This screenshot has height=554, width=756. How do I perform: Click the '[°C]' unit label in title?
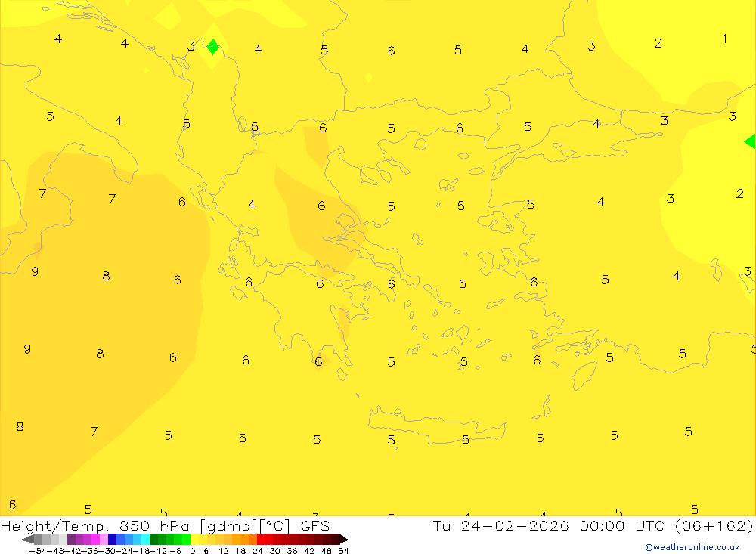pos(275,526)
